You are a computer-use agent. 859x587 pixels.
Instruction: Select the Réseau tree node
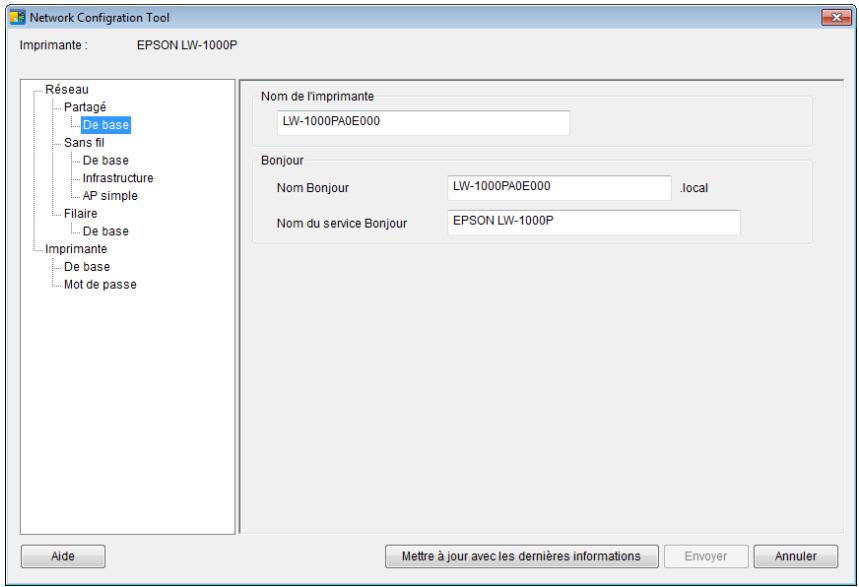tap(67, 89)
